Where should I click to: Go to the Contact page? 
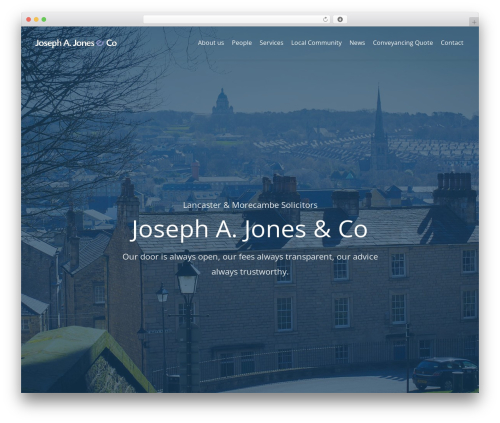[x=452, y=43]
